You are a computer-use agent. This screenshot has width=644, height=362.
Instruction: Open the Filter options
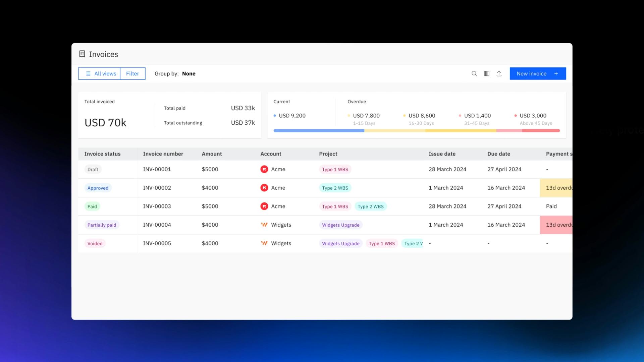pyautogui.click(x=132, y=74)
